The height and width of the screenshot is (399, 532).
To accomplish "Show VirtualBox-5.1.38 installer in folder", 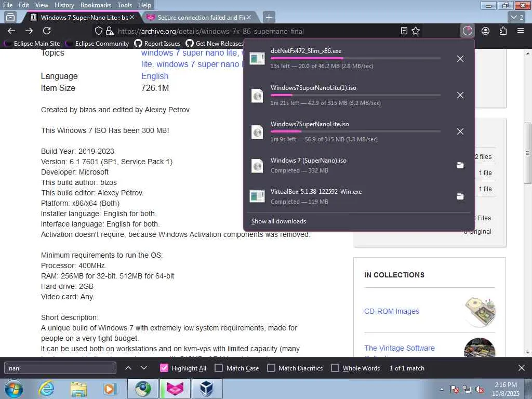I will [460, 196].
